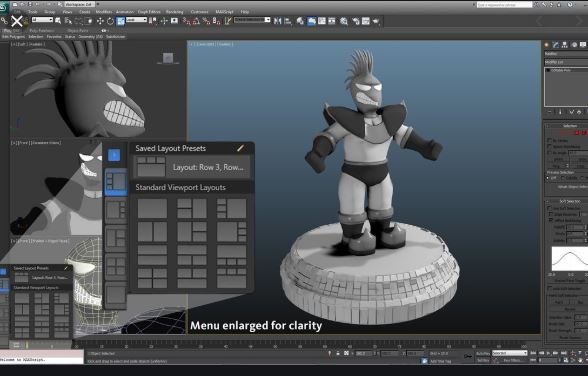Switch to the Hierarchy command panel tab
Screen dimensions: 588x376
point(565,45)
